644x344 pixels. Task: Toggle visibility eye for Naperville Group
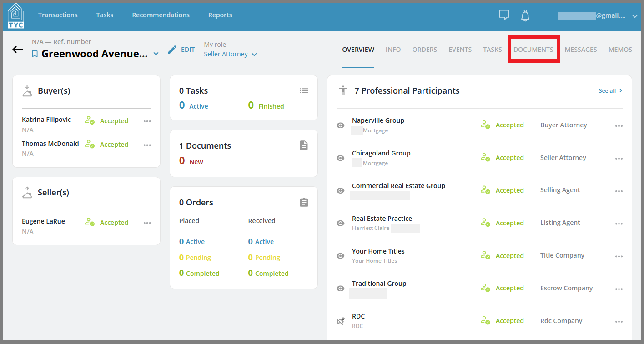tap(340, 125)
